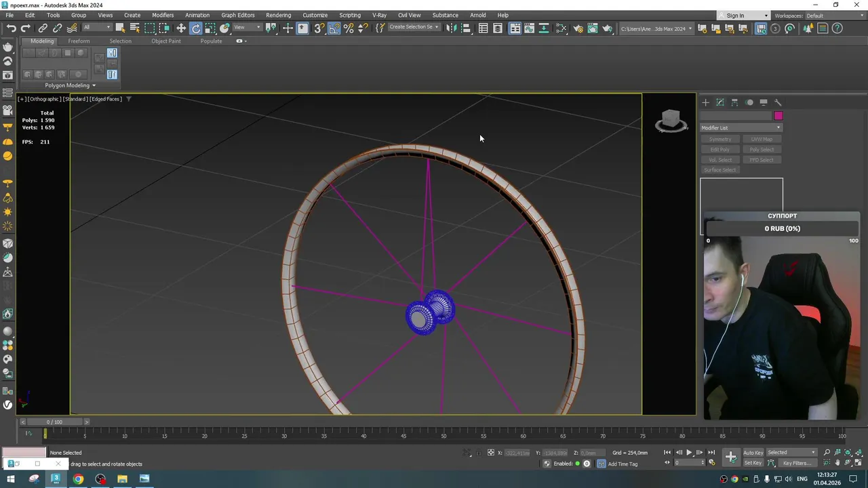The height and width of the screenshot is (488, 868).
Task: Click the help question mark icon
Action: click(837, 28)
